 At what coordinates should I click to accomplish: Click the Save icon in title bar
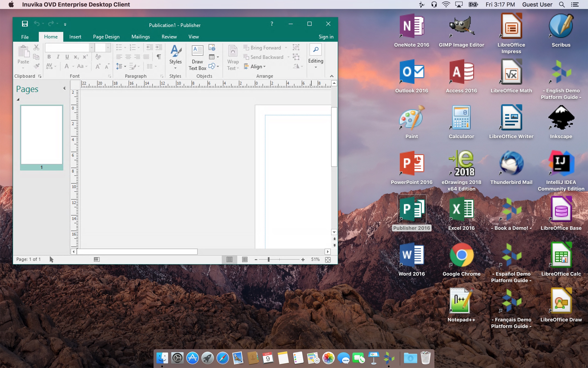tap(25, 24)
